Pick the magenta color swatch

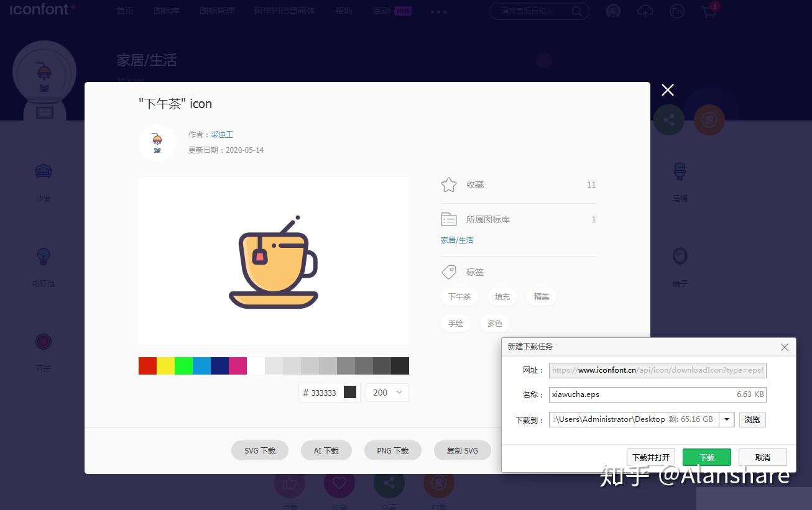(238, 366)
